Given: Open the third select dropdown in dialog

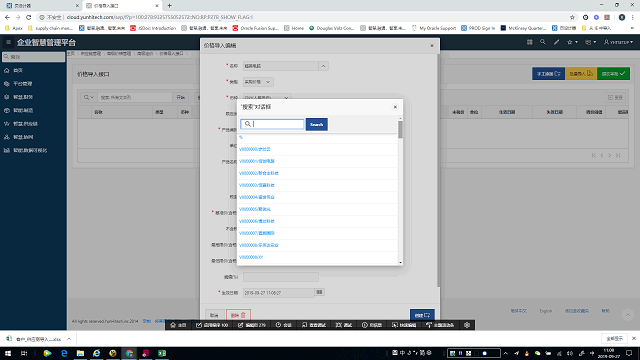Looking at the screenshot, I should click(x=267, y=98).
